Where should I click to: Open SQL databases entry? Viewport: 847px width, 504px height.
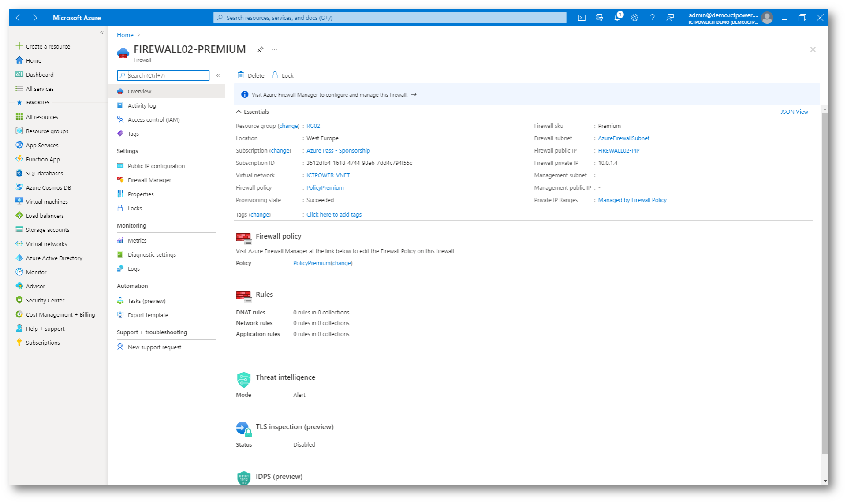39,173
